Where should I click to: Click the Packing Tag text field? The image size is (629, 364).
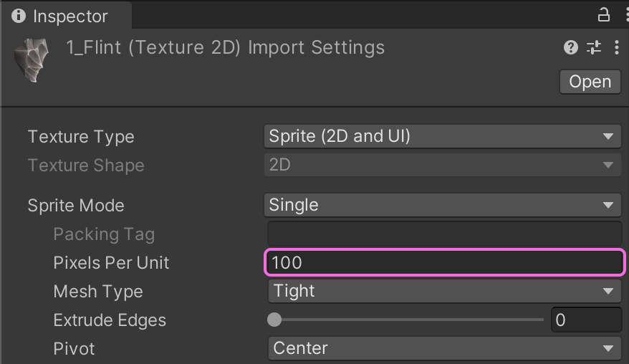pos(444,234)
